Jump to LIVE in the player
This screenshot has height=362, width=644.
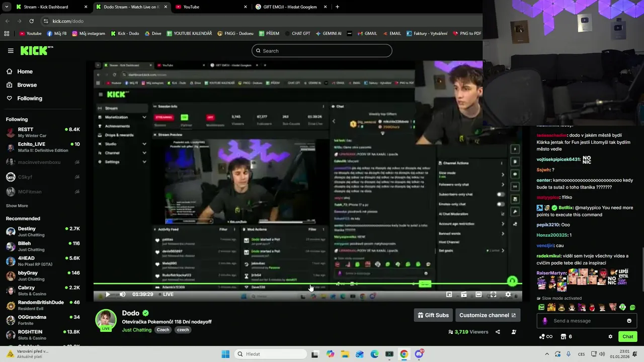pos(166,295)
